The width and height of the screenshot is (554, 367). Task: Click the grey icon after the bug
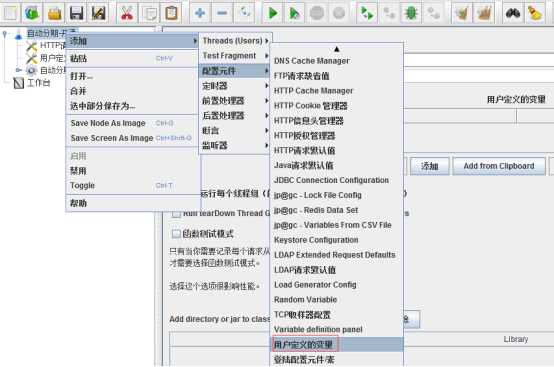pyautogui.click(x=434, y=13)
